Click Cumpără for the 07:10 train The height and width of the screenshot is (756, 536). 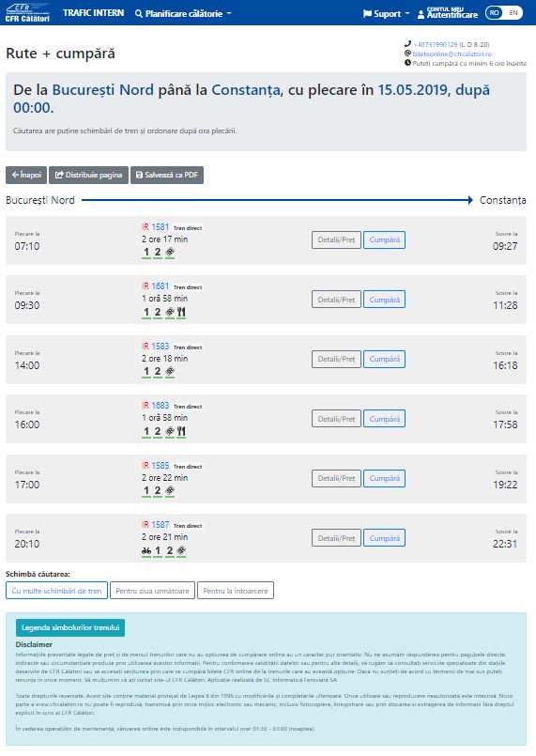[384, 239]
